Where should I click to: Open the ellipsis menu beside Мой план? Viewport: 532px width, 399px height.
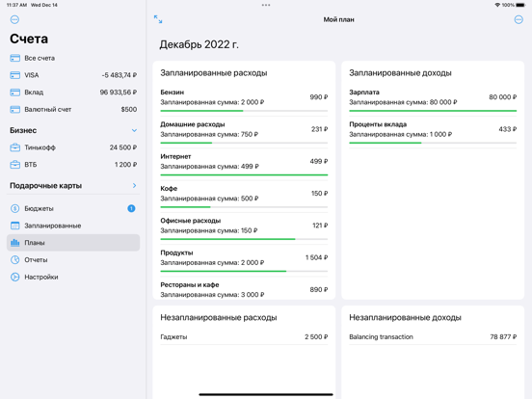[x=519, y=19]
